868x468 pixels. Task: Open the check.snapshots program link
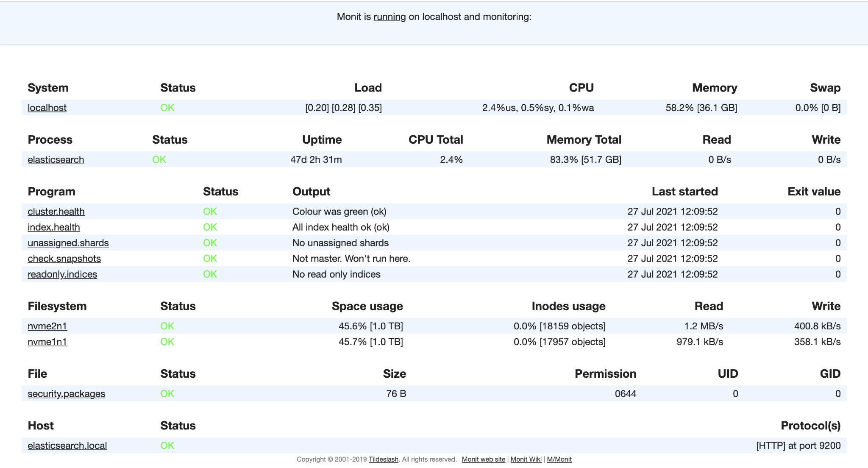64,259
